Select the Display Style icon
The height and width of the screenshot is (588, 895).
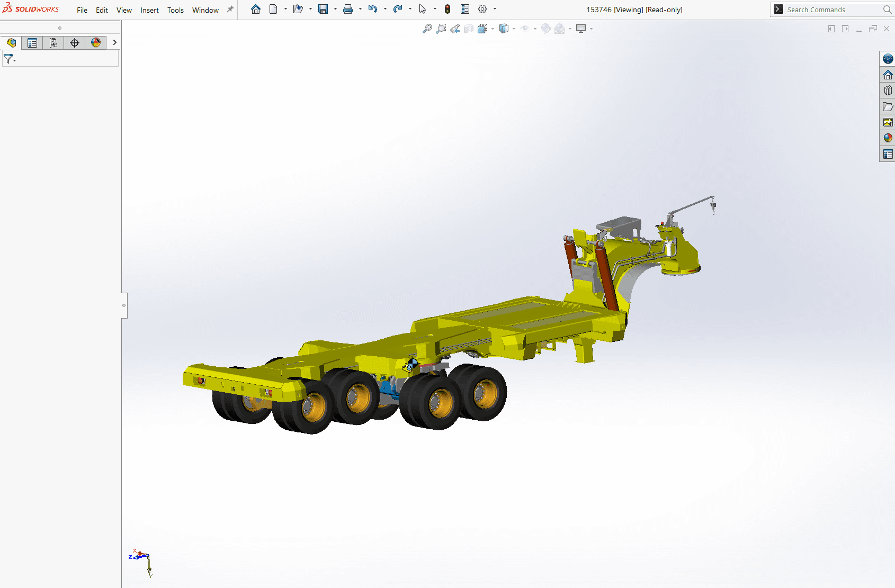pyautogui.click(x=504, y=29)
